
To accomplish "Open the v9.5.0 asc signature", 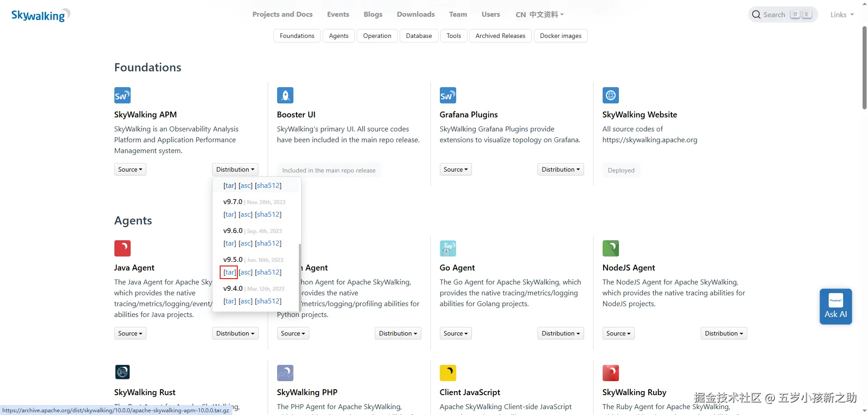I will 245,272.
